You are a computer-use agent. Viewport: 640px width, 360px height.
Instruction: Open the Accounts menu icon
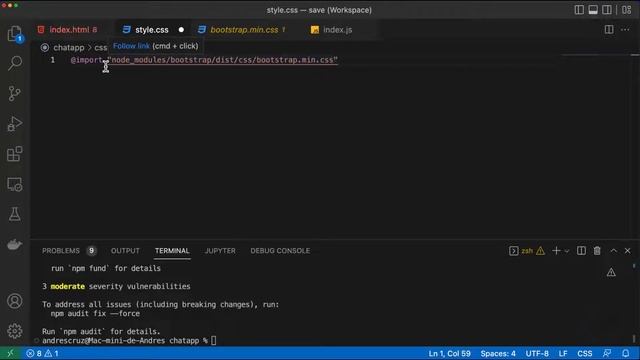tap(15, 301)
